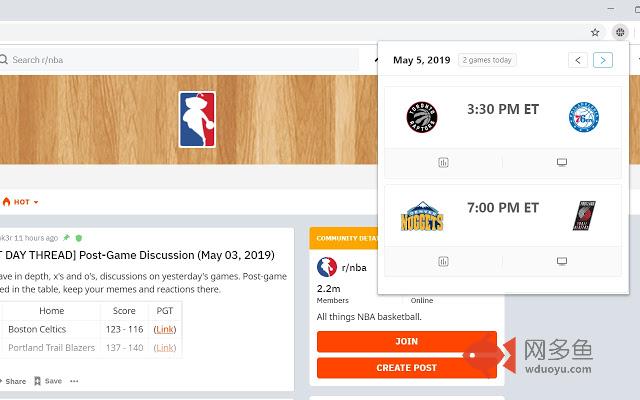Open TV stream icon for 3:30 PM game

[x=562, y=162]
